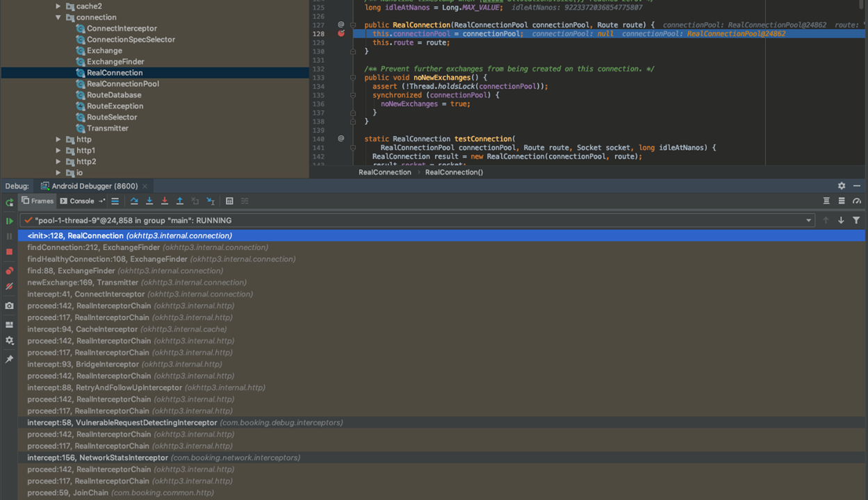Click RealConnection() method breadcrumb
868x500 pixels.
coord(454,172)
